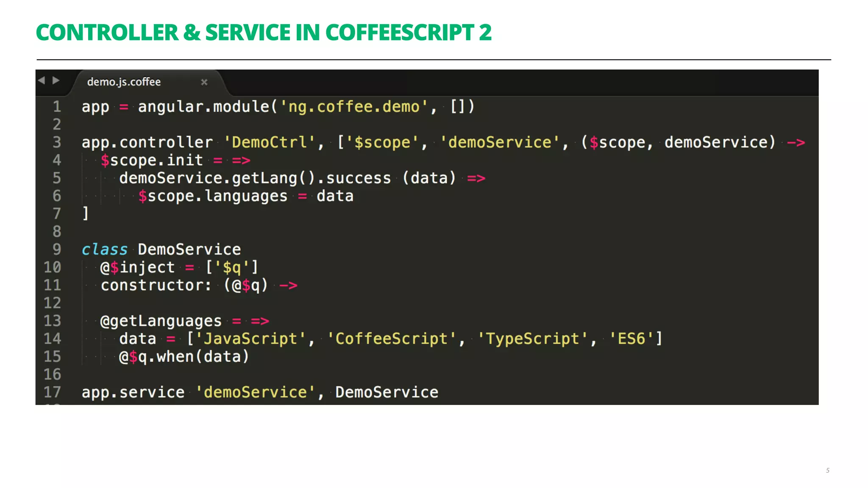Click the closing bracket on line 7
Image resolution: width=868 pixels, height=488 pixels.
86,214
